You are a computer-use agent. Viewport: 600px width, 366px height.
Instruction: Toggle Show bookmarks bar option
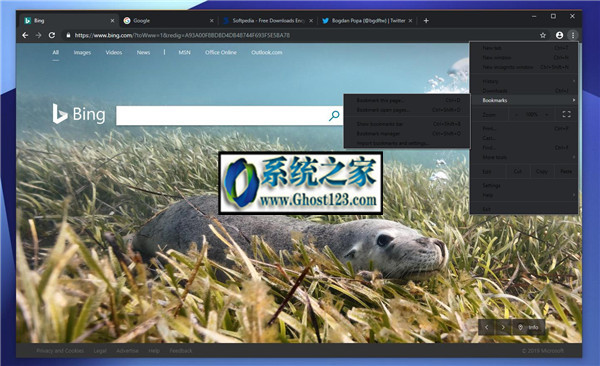(408, 124)
